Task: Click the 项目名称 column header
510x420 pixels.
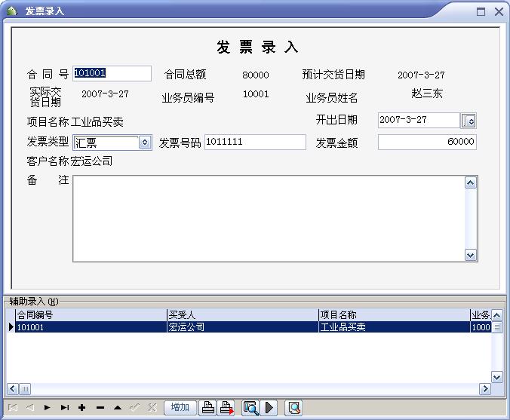Action: pos(395,315)
